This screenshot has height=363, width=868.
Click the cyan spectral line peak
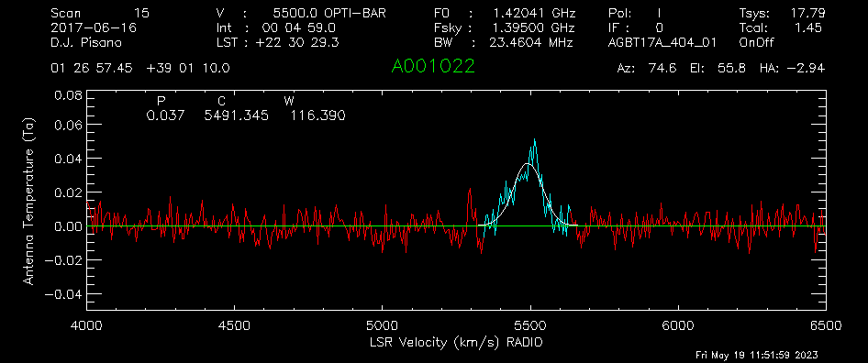coord(534,140)
